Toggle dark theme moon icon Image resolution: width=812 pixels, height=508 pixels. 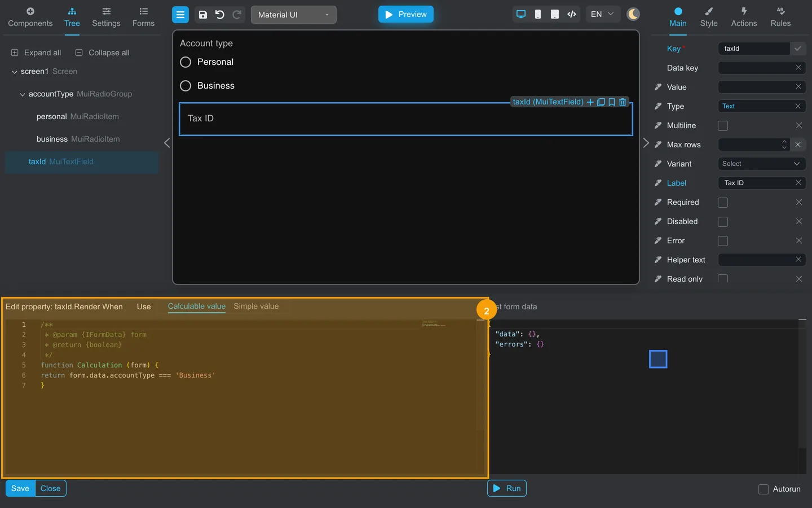(633, 14)
